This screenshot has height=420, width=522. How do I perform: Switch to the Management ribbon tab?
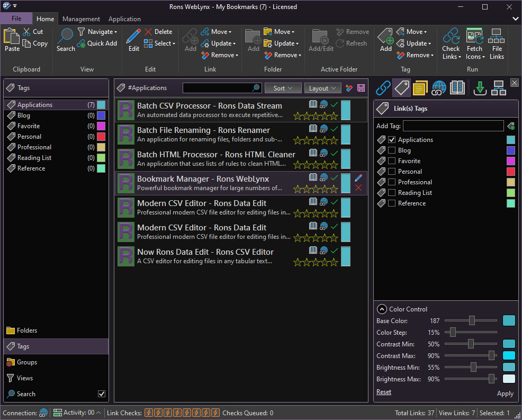81,19
